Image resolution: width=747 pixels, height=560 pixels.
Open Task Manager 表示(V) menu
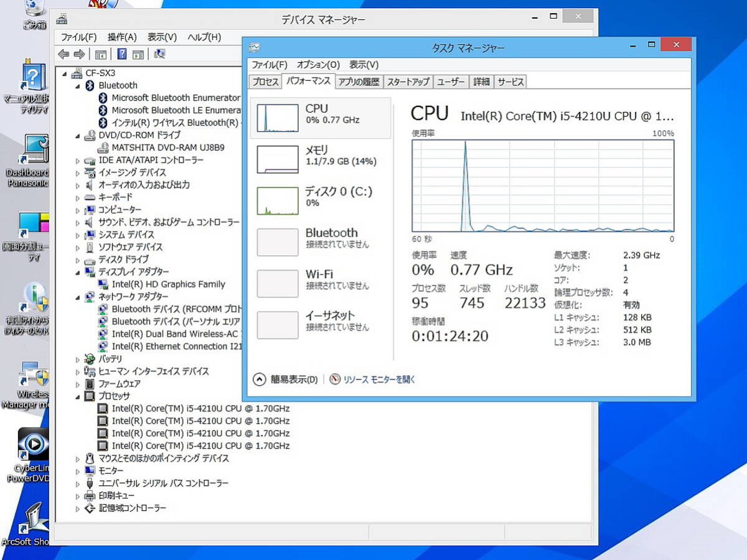pos(364,65)
